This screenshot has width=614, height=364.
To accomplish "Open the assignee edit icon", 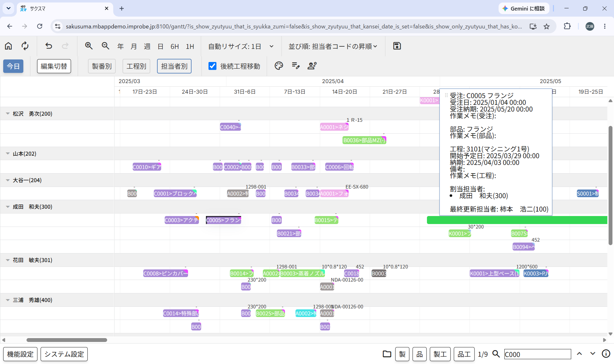I will (x=312, y=66).
